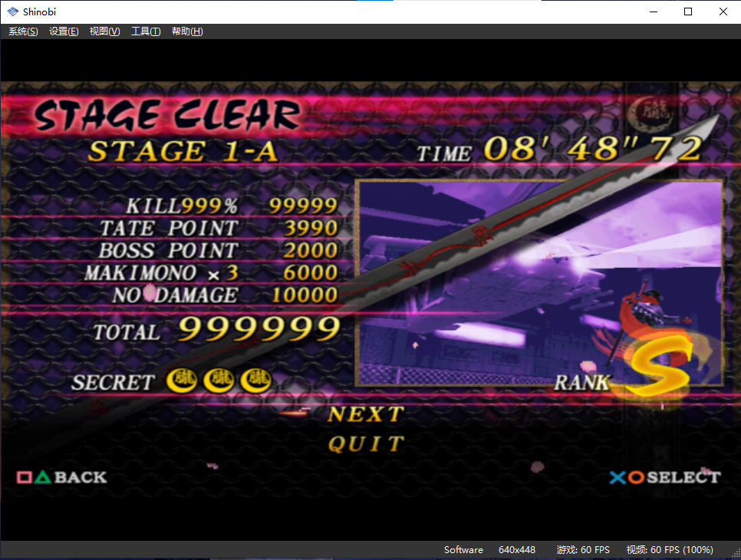741x560 pixels.
Task: Click the green triangle BACK button icon
Action: (x=43, y=477)
